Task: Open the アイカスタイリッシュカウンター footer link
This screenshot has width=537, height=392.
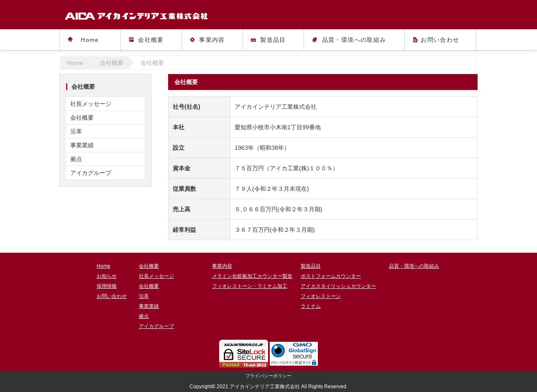Action: point(338,286)
